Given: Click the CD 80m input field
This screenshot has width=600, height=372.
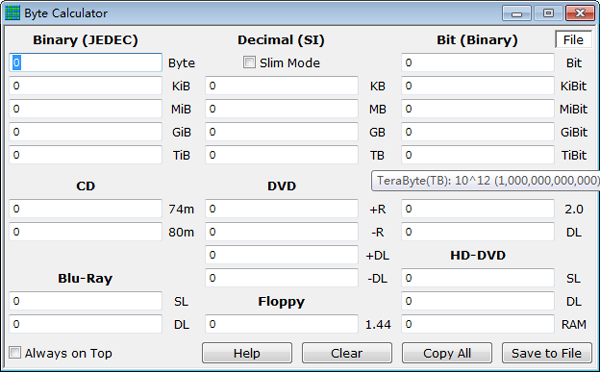Looking at the screenshot, I should (86, 232).
